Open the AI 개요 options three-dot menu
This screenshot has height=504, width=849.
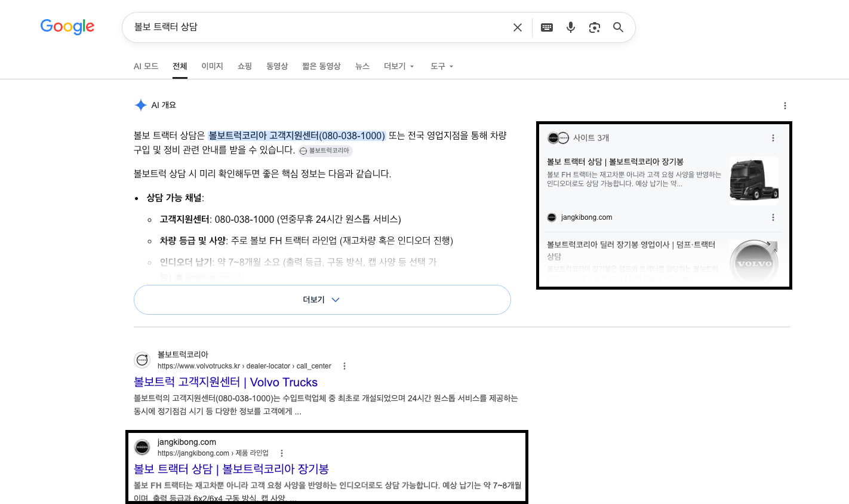(785, 106)
